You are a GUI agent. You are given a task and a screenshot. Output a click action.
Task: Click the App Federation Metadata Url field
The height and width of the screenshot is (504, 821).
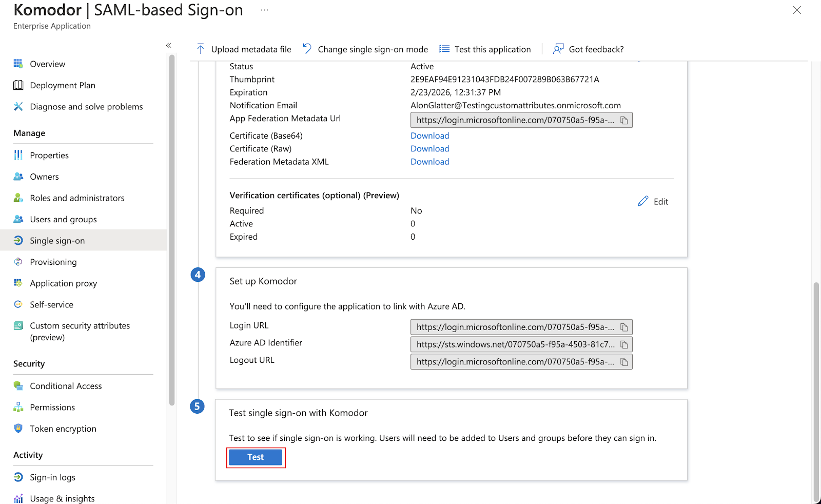pos(521,120)
